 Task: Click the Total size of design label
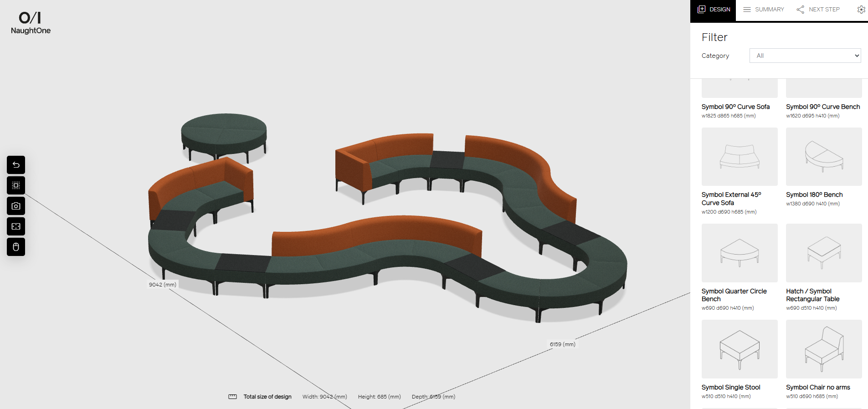267,397
